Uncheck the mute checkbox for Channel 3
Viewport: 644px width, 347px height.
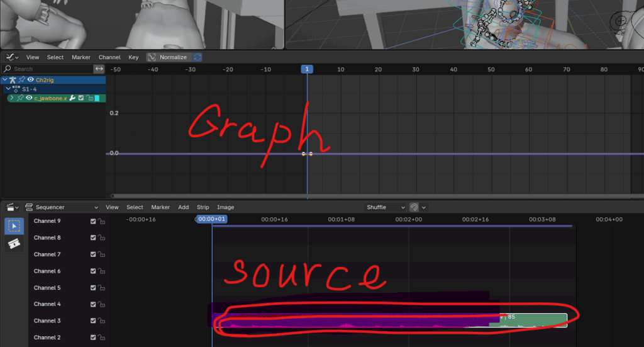[x=93, y=321]
